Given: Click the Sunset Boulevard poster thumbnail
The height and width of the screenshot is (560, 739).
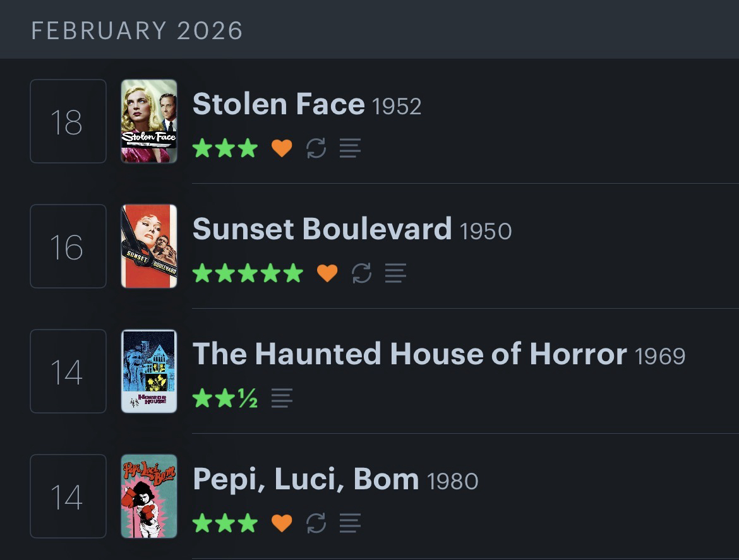Looking at the screenshot, I should (149, 246).
